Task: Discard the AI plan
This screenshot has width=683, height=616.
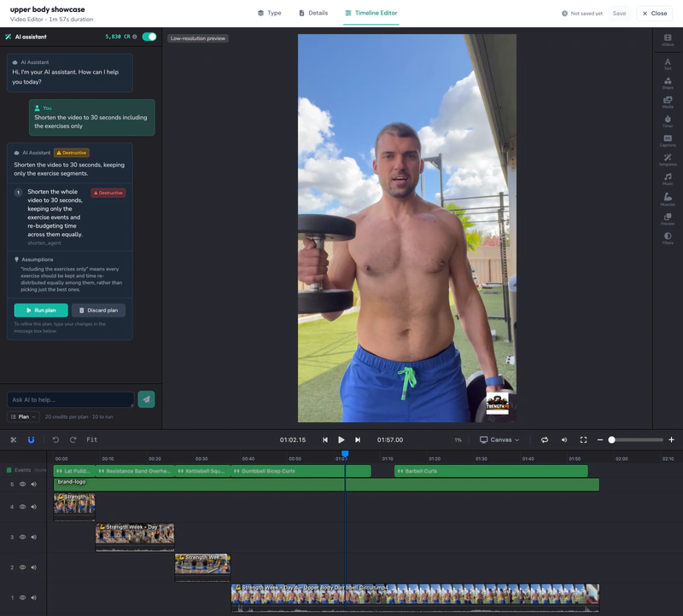Action: [98, 310]
